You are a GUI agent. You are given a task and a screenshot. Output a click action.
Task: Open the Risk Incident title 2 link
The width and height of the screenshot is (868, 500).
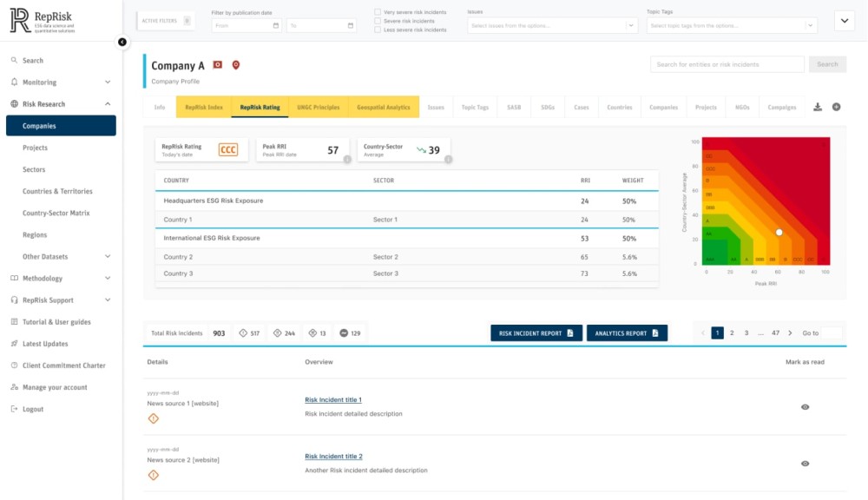(x=333, y=457)
